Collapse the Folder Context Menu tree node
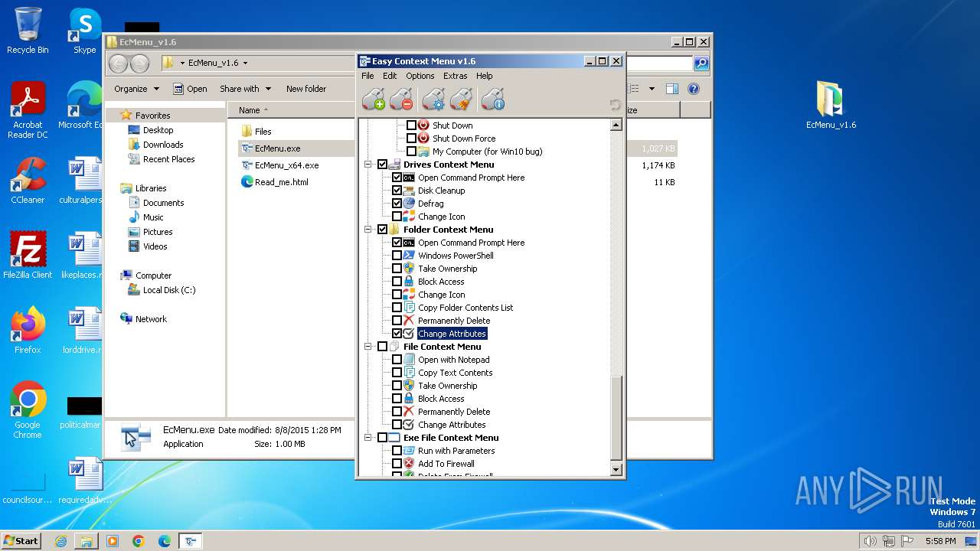The height and width of the screenshot is (551, 980). click(x=368, y=230)
